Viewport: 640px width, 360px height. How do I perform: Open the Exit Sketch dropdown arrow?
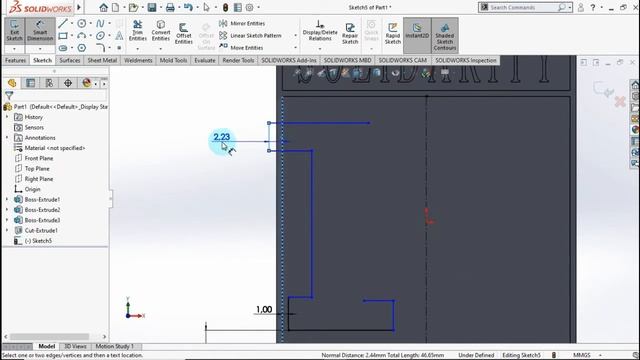[x=14, y=49]
